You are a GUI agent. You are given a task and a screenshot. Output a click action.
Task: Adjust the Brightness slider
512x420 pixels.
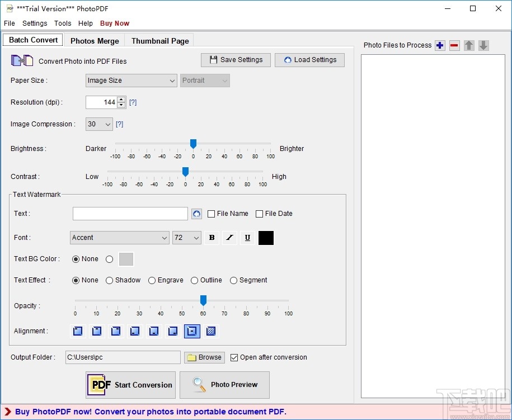click(x=192, y=143)
